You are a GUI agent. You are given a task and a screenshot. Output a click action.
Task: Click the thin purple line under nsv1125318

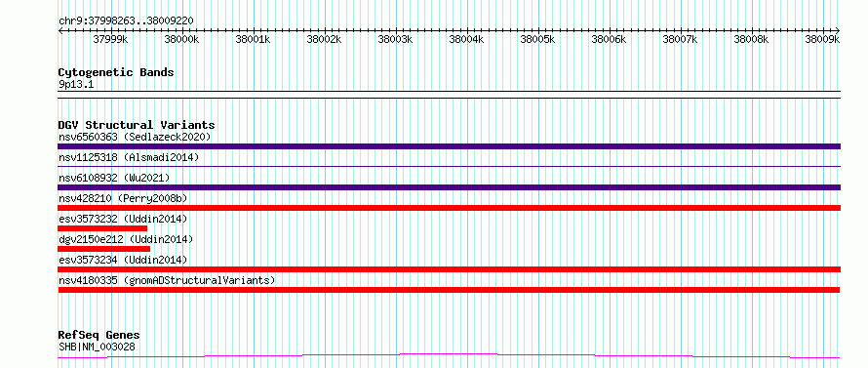coord(449,166)
